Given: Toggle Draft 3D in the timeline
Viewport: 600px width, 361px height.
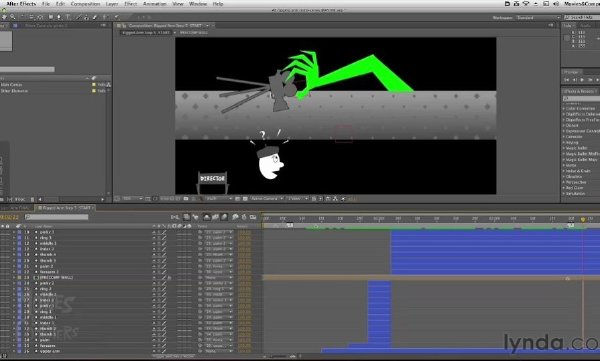Looking at the screenshot, I should (x=195, y=217).
